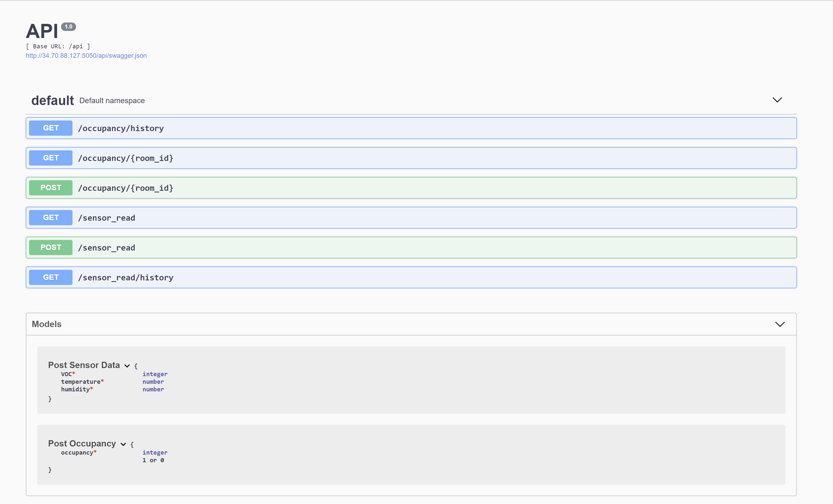The height and width of the screenshot is (504, 833).
Task: Collapse the Models section chevron
Action: [x=780, y=324]
